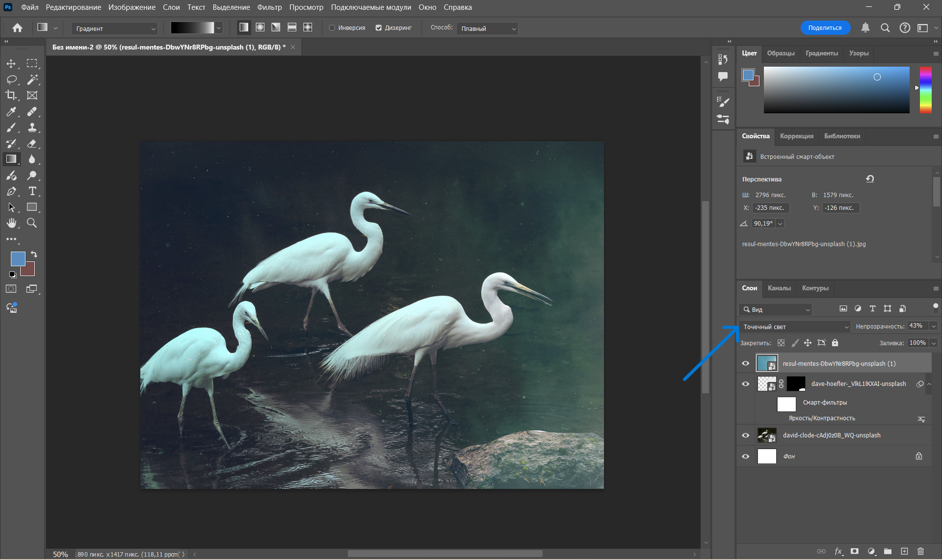
Task: Switch to the Каналы tab
Action: pos(779,288)
